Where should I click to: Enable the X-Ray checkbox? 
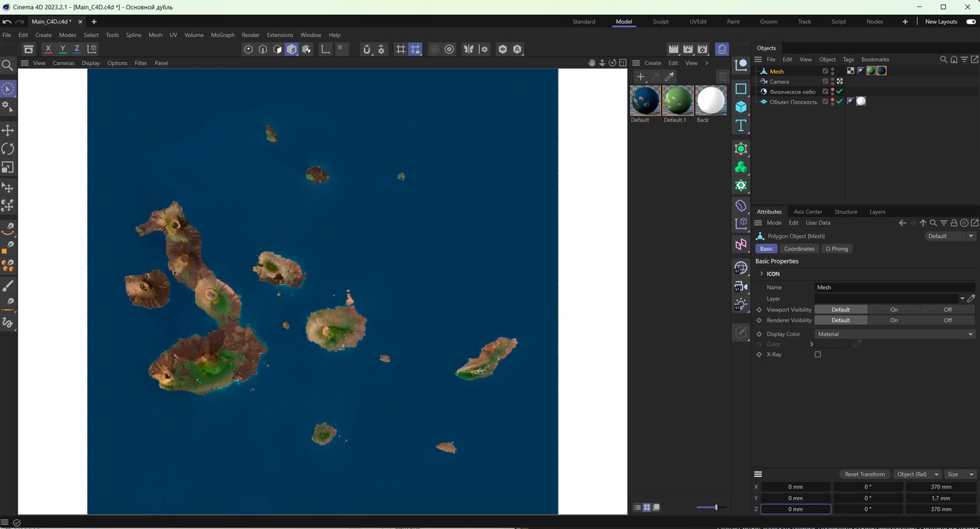click(x=818, y=355)
